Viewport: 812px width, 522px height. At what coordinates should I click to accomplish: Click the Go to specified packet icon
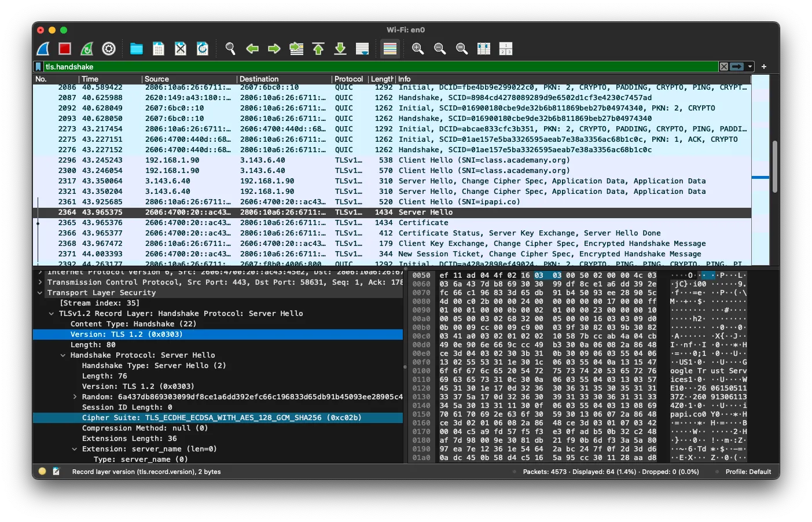pyautogui.click(x=296, y=49)
